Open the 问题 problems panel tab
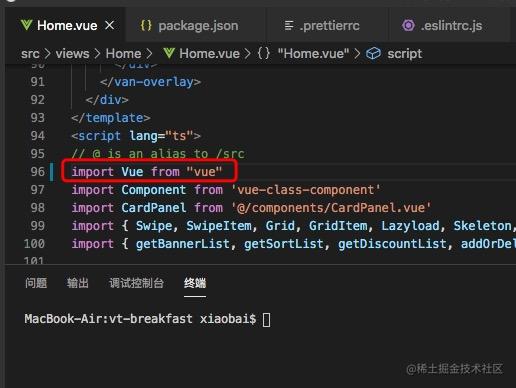 36,283
